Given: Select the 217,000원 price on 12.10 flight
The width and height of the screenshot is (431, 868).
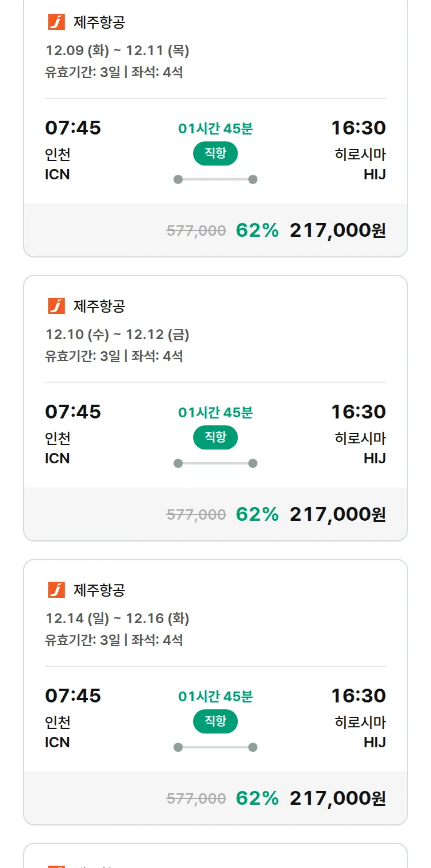Looking at the screenshot, I should point(337,514).
